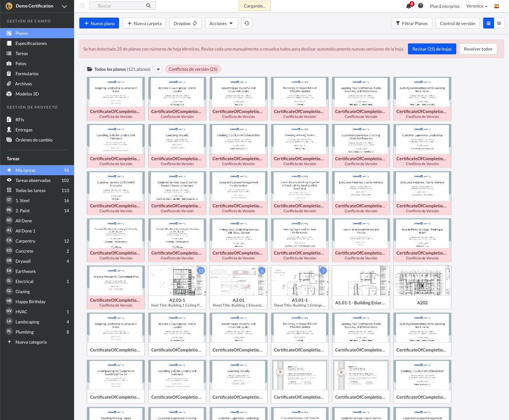Click the Tareas observadas eye icon

tap(9, 180)
